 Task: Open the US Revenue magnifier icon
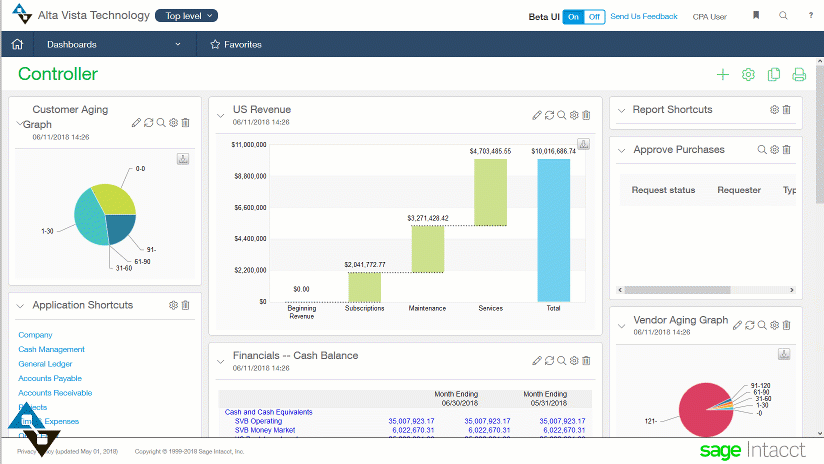561,115
